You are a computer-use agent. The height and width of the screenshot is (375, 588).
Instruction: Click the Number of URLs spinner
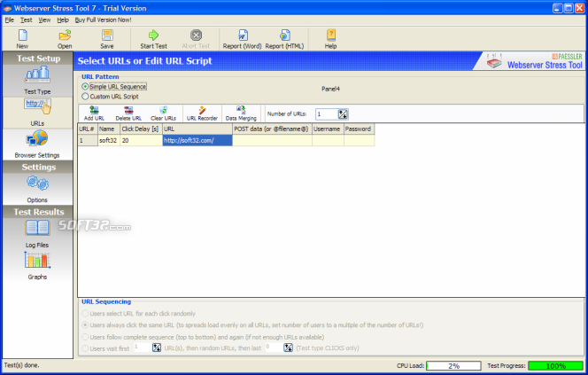point(343,114)
